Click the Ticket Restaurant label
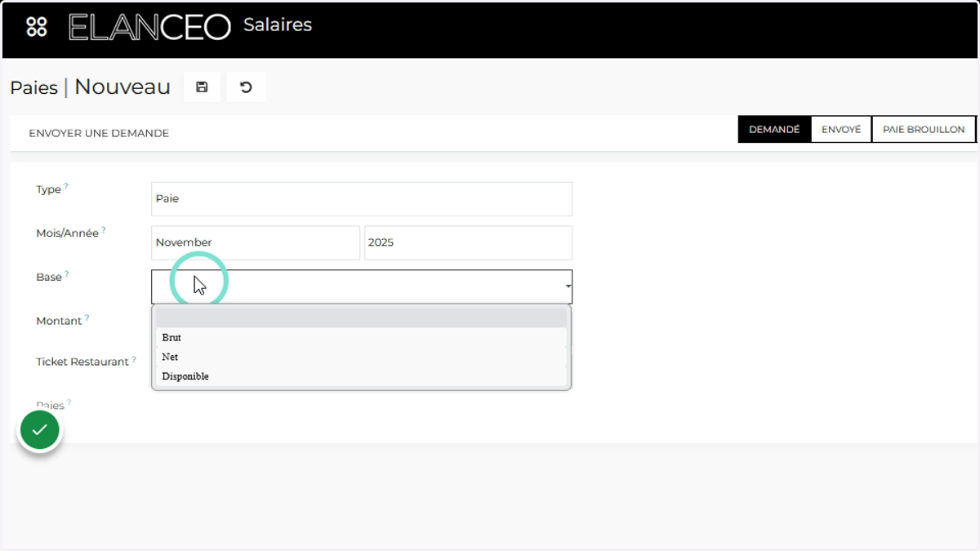 [82, 362]
